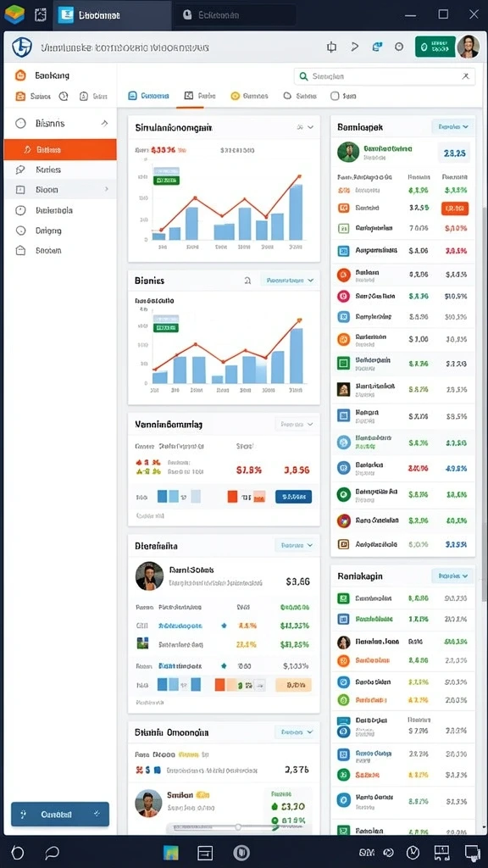Screen dimensions: 488x868
Task: Select the orange highlighted sidebar item
Action: pos(60,149)
